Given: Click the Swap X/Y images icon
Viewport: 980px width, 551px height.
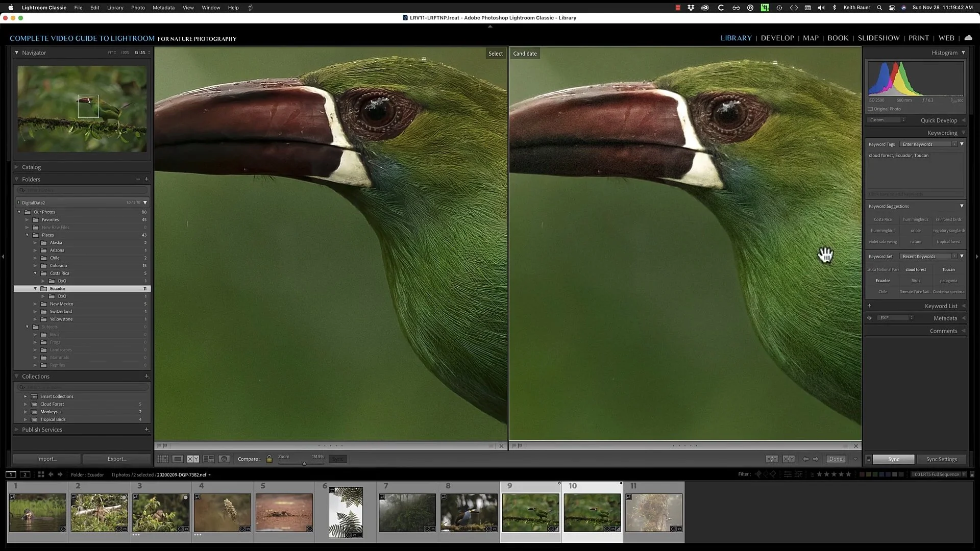Looking at the screenshot, I should click(772, 459).
